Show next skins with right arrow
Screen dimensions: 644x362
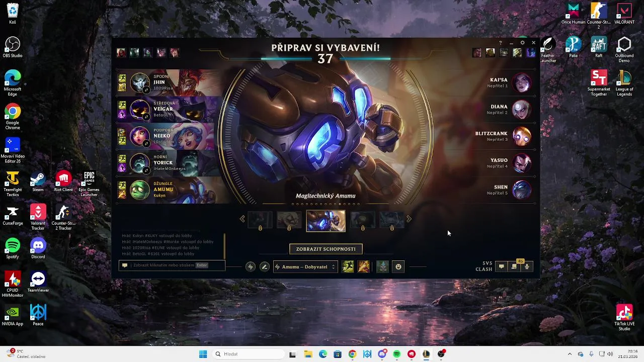coord(409,219)
